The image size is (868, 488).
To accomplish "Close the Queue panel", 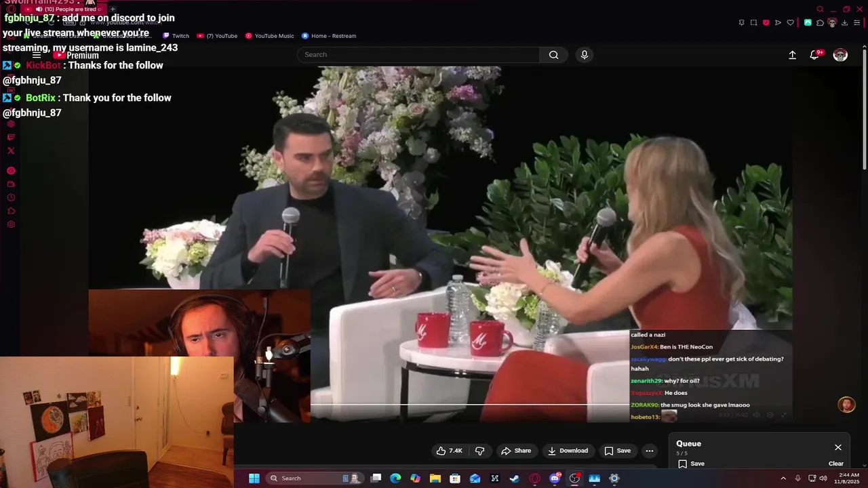I will pos(838,447).
